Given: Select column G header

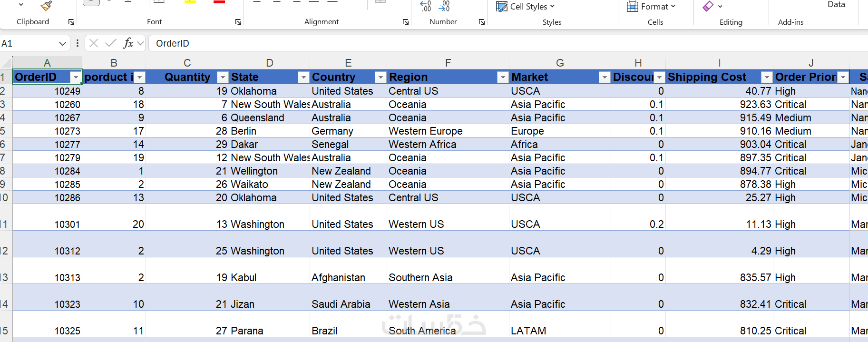Looking at the screenshot, I should tap(560, 63).
